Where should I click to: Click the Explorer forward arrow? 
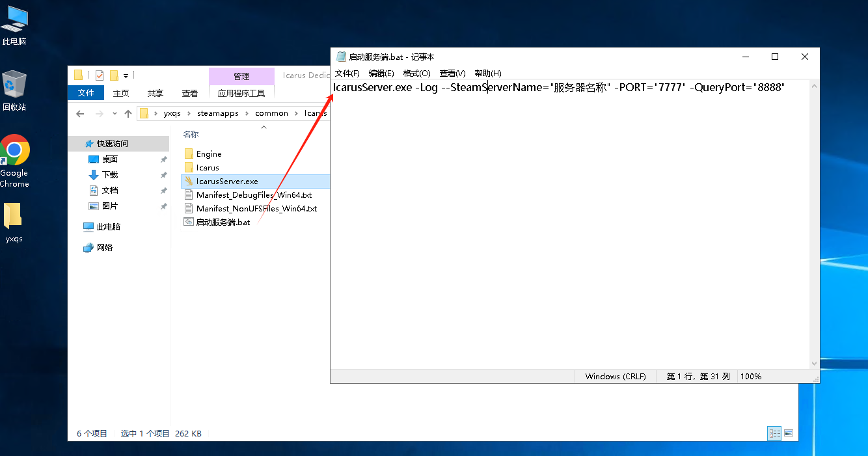100,113
